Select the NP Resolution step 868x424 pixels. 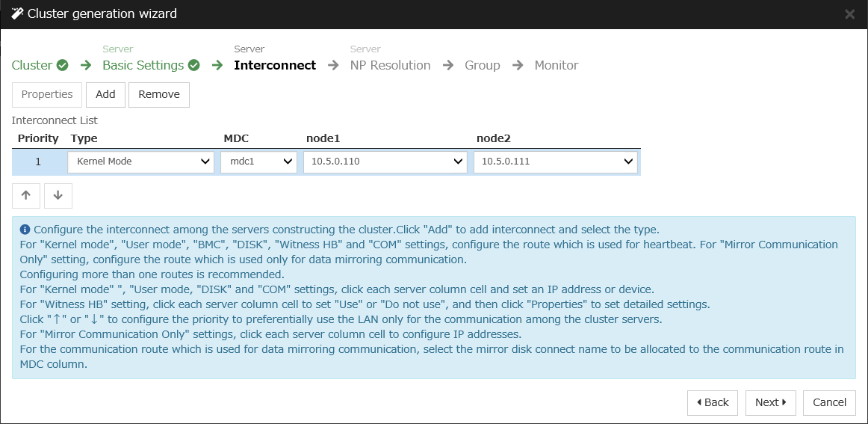click(390, 65)
